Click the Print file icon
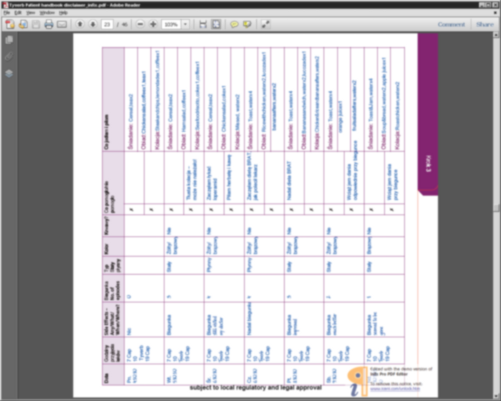 (x=49, y=24)
